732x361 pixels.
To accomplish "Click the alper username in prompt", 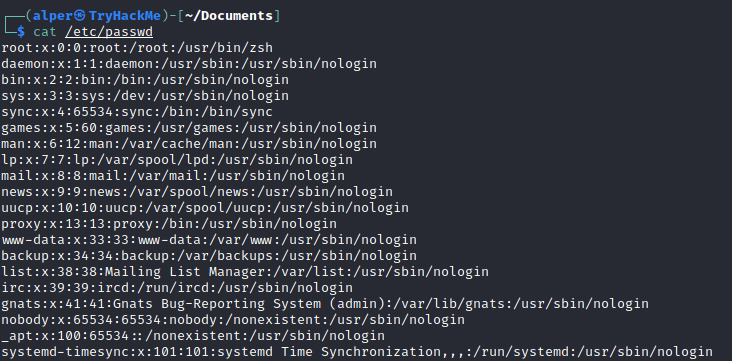I will point(53,16).
